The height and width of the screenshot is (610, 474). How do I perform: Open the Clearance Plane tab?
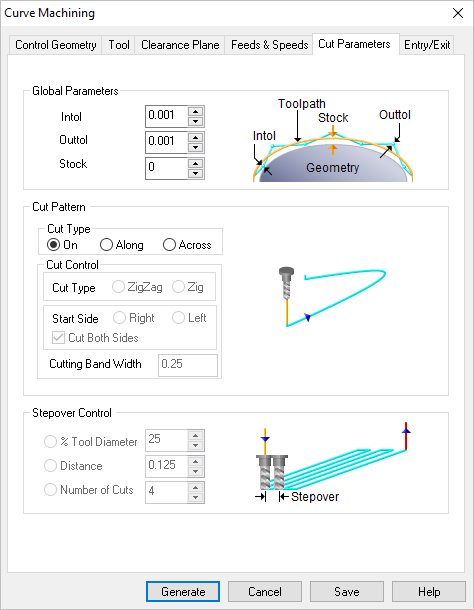(x=180, y=45)
